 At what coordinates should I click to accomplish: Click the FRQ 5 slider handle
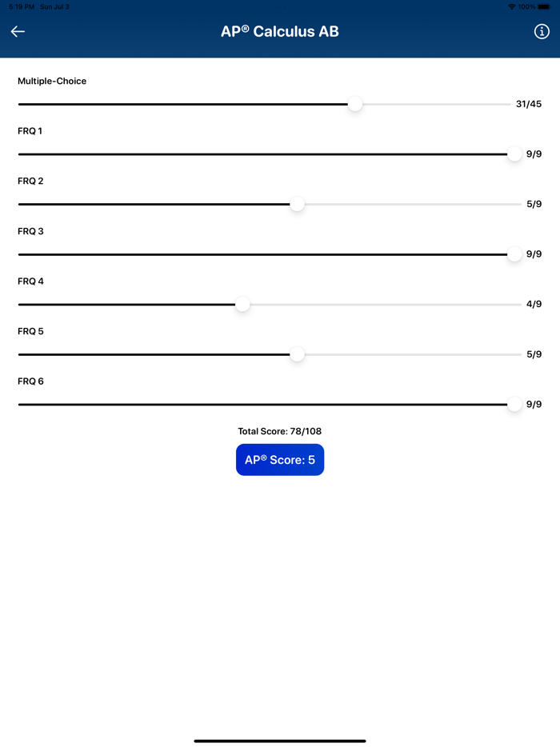click(x=297, y=354)
